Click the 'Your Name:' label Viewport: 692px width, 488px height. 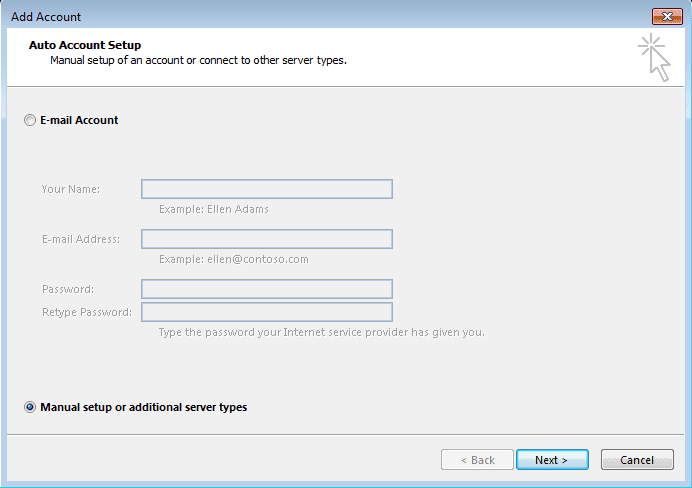tap(71, 189)
